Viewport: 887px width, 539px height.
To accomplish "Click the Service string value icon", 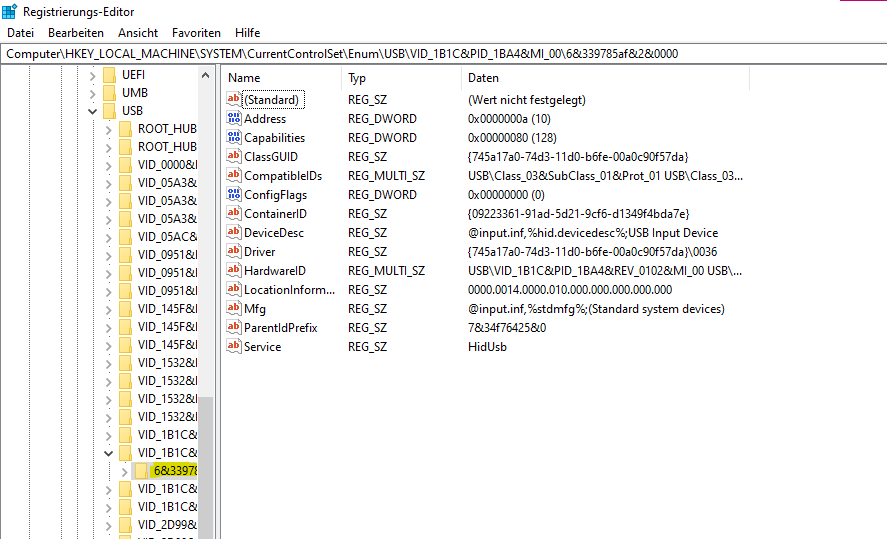I will pyautogui.click(x=234, y=347).
